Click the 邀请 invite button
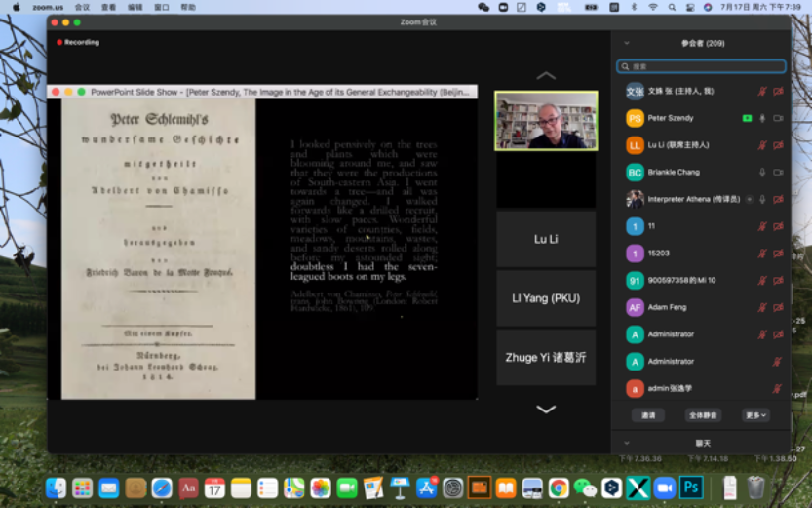The image size is (812, 508). (x=648, y=415)
